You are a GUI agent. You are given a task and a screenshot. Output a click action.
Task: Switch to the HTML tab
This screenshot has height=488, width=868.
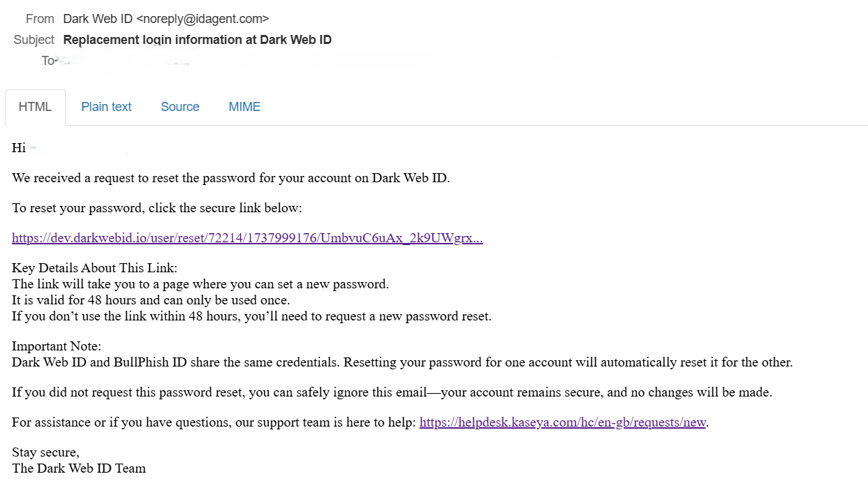point(35,107)
